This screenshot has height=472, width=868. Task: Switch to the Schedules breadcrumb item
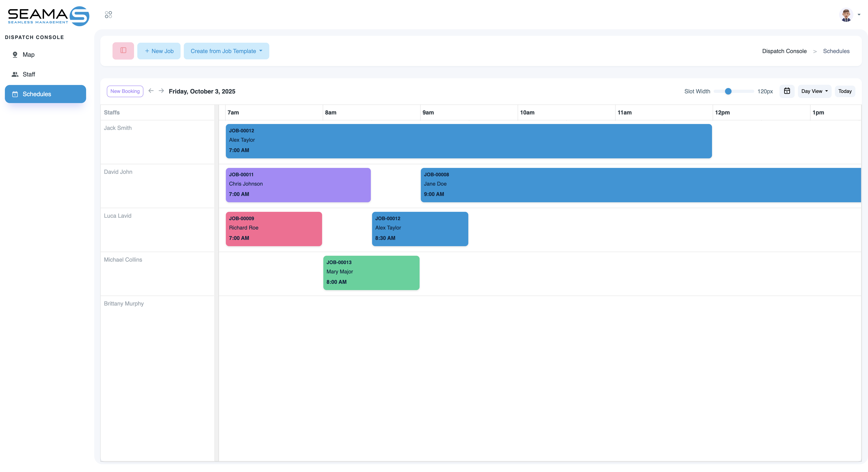click(836, 51)
